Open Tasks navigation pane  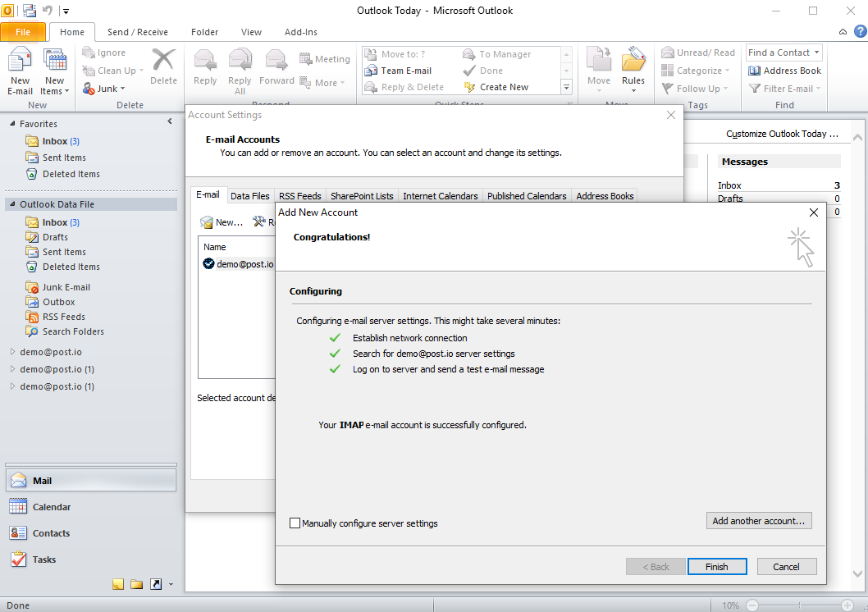pyautogui.click(x=91, y=559)
